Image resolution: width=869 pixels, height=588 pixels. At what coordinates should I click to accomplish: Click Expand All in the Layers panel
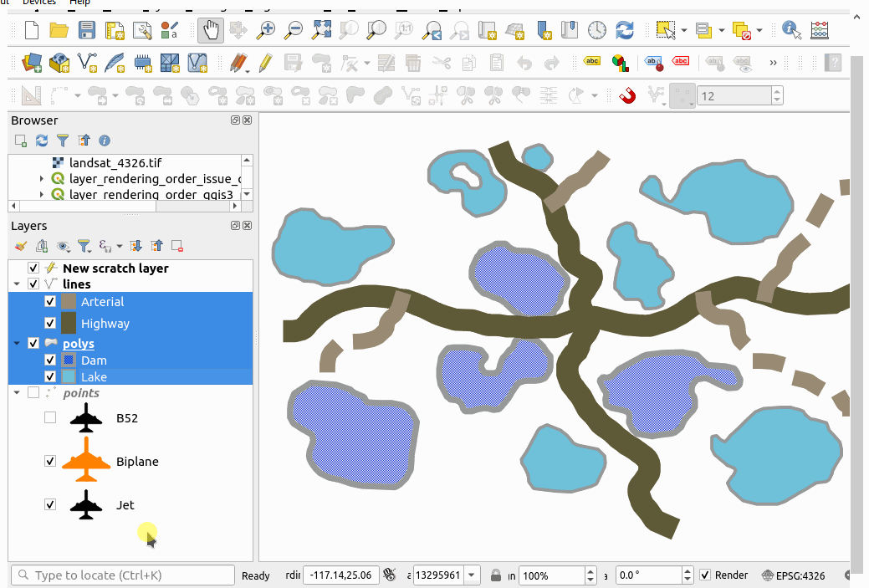point(135,245)
